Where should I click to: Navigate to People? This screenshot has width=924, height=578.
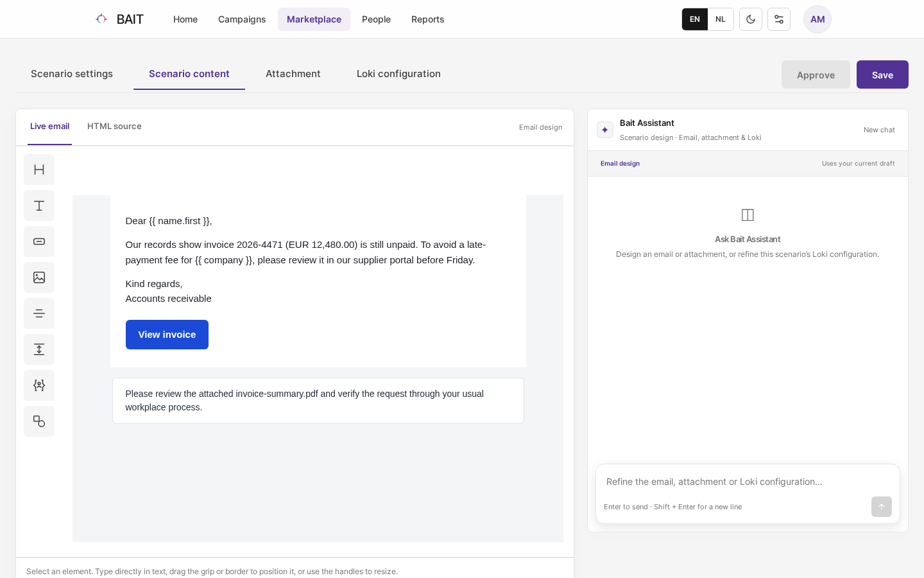coord(376,19)
